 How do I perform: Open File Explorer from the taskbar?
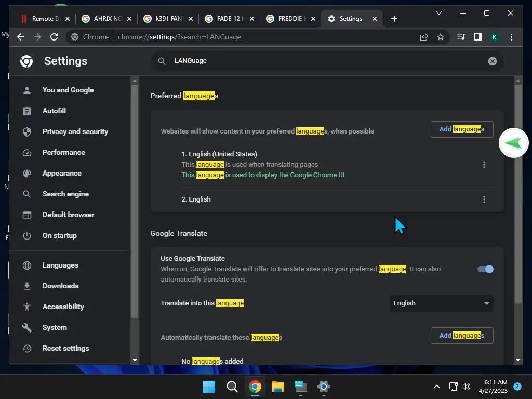pos(277,387)
